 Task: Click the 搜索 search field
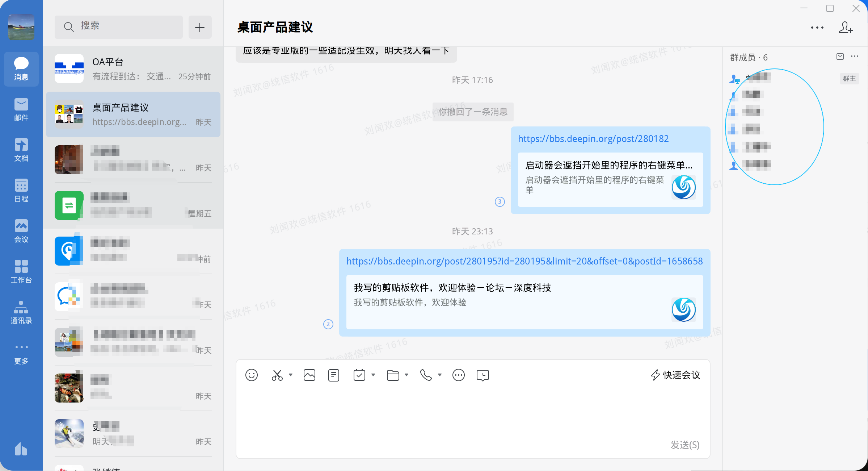tap(119, 27)
